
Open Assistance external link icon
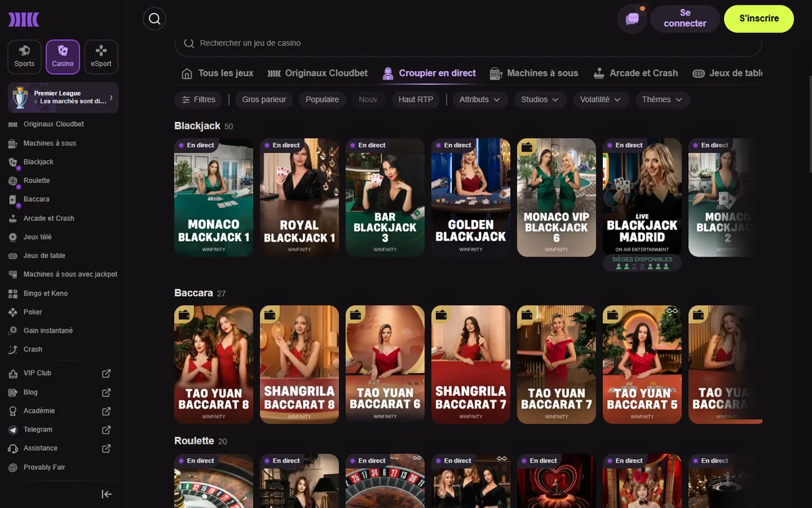tap(106, 448)
